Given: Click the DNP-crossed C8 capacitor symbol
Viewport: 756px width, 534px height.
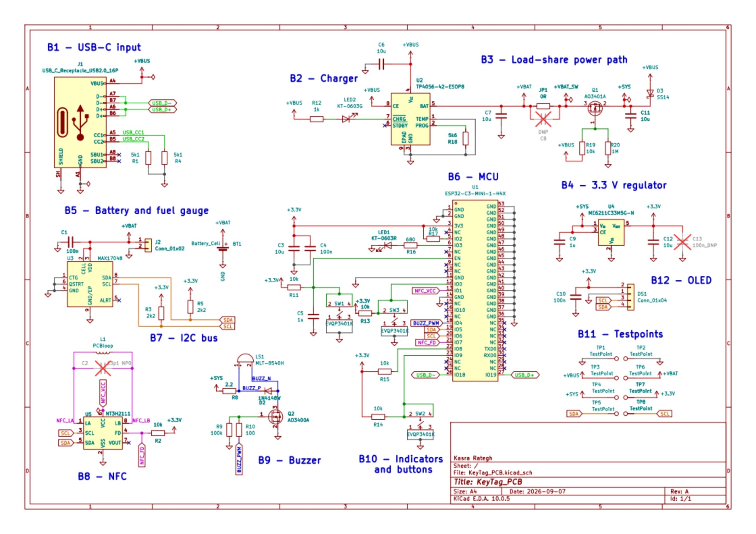Looking at the screenshot, I should coord(543,119).
